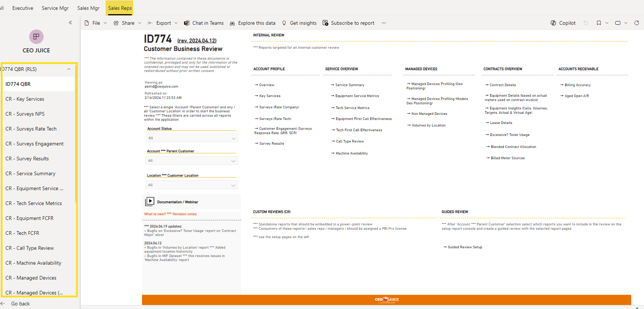Open the Export dropdown
Viewport: 644px width, 309px height.
[x=163, y=23]
